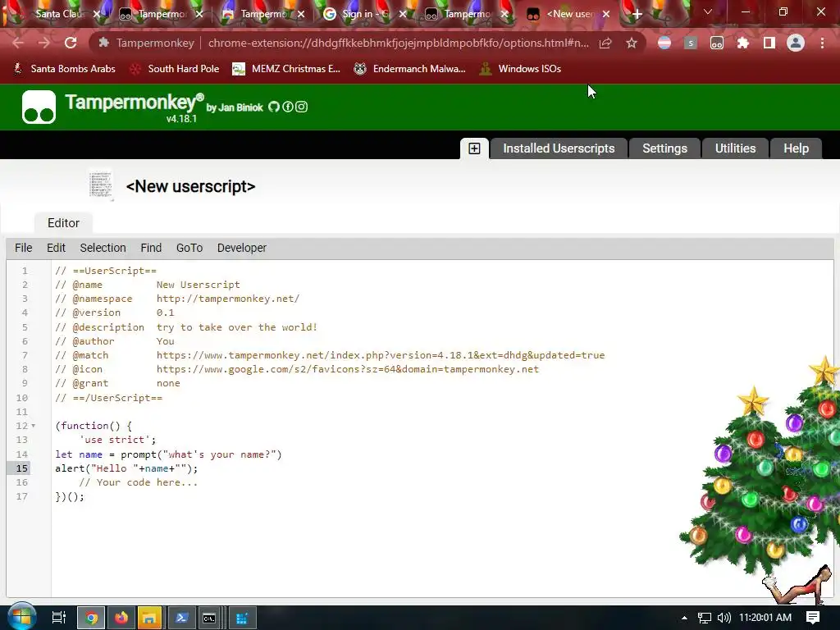Open tab search chevron in title bar

point(708,11)
